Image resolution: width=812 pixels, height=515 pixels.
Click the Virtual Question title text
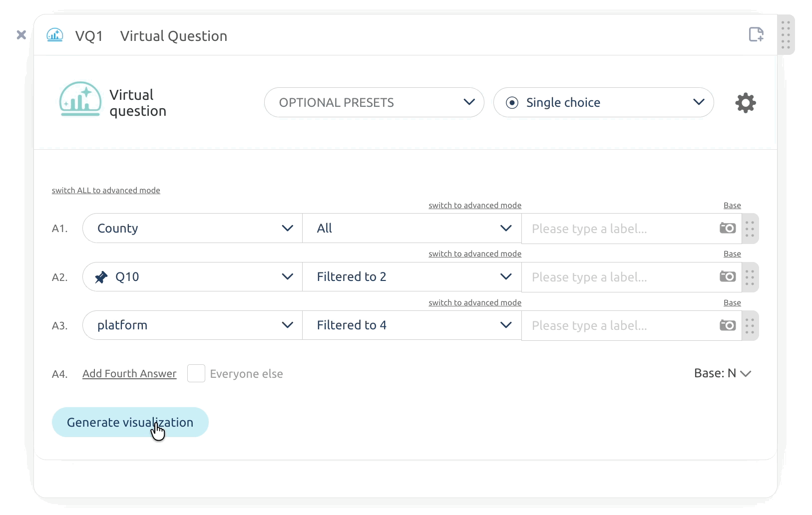coord(174,36)
